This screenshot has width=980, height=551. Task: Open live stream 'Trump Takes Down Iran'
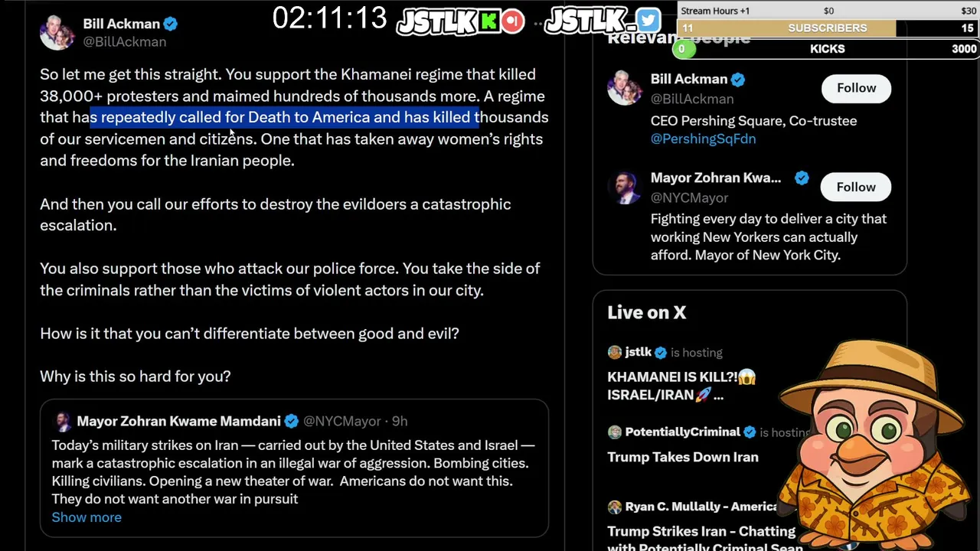pos(683,457)
